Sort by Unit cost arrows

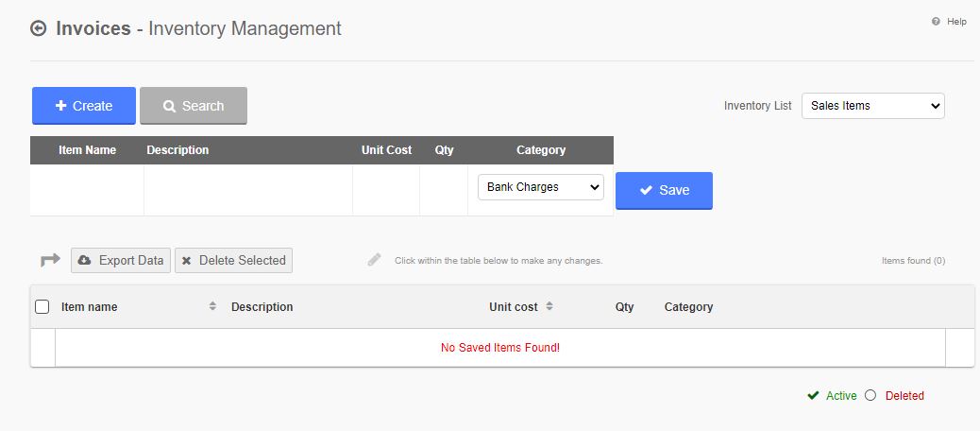coord(549,306)
